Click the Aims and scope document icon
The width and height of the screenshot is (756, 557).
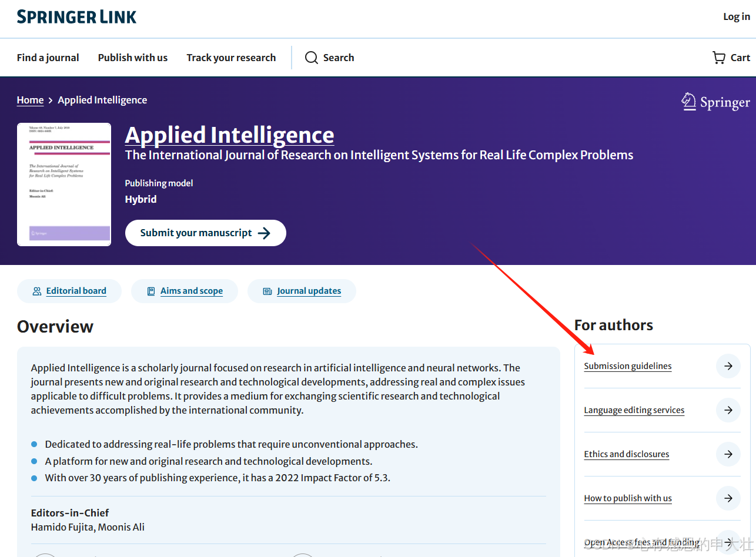(151, 291)
